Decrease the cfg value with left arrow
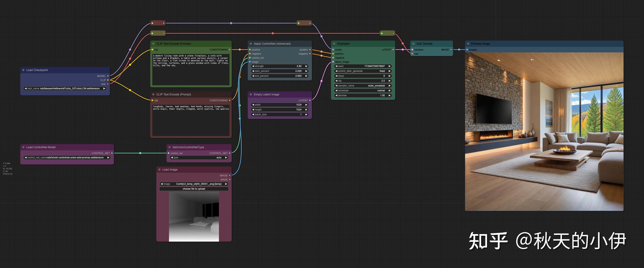 (336, 81)
